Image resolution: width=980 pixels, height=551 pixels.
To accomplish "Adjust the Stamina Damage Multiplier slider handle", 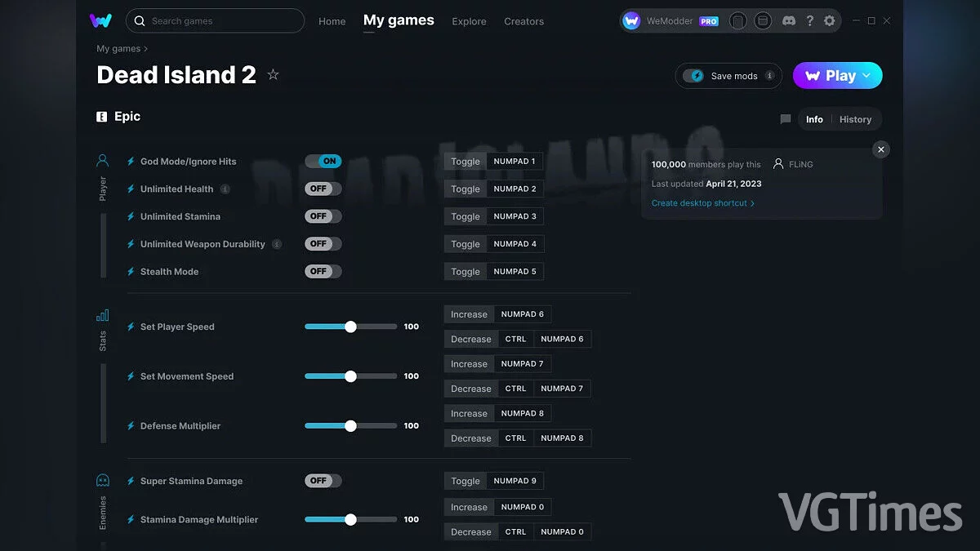I will coord(350,519).
